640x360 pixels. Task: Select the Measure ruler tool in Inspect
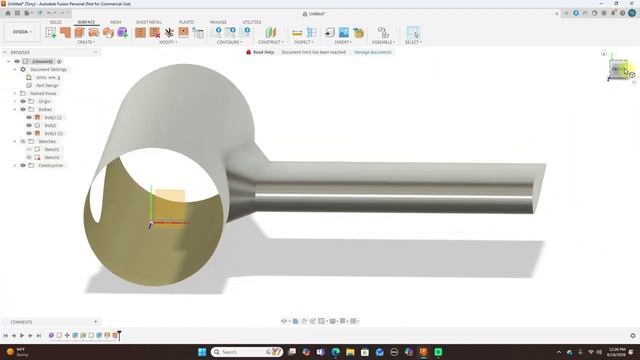click(x=298, y=33)
